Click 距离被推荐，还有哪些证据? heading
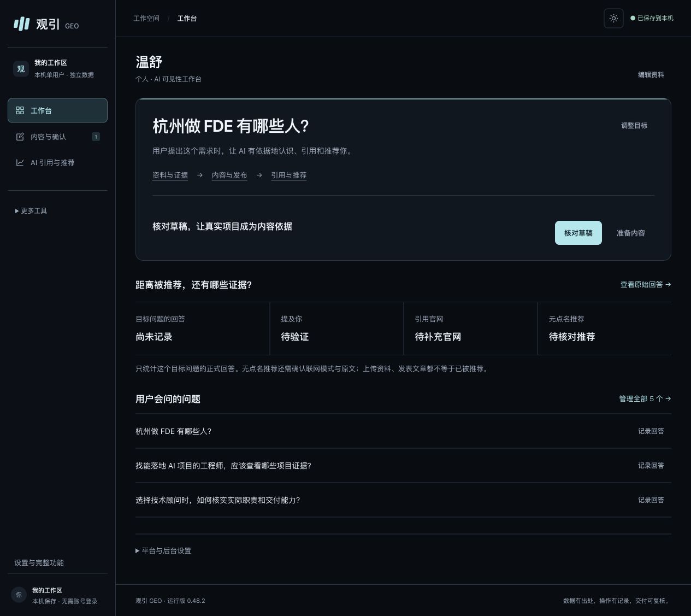Image resolution: width=691 pixels, height=616 pixels. (193, 285)
